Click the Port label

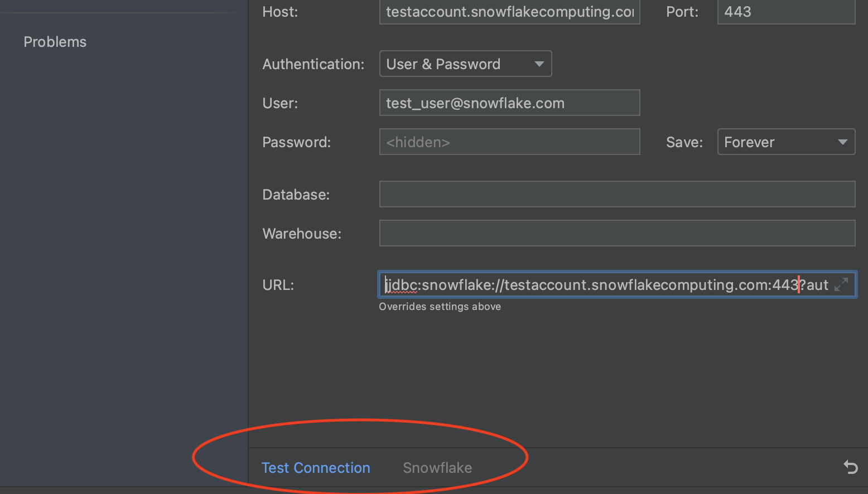coord(682,12)
